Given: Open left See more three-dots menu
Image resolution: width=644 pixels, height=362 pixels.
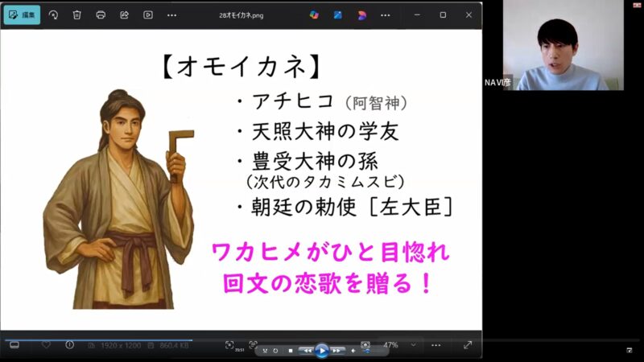Looking at the screenshot, I should [171, 15].
